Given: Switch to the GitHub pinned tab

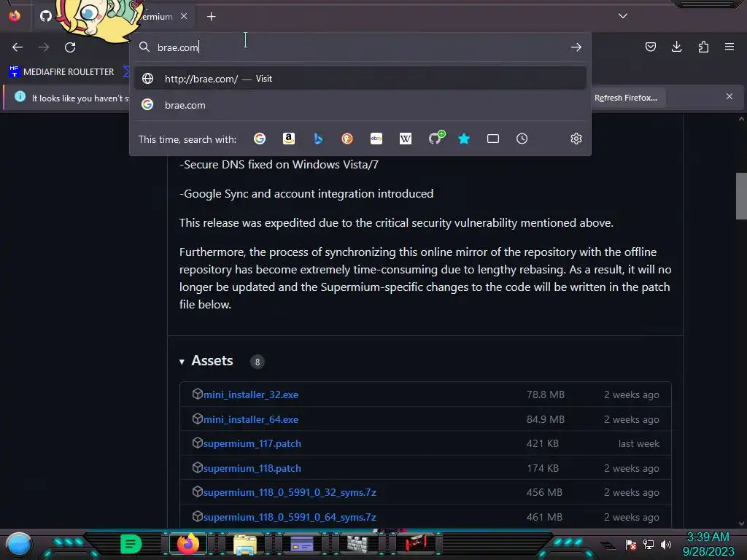Looking at the screenshot, I should [46, 16].
